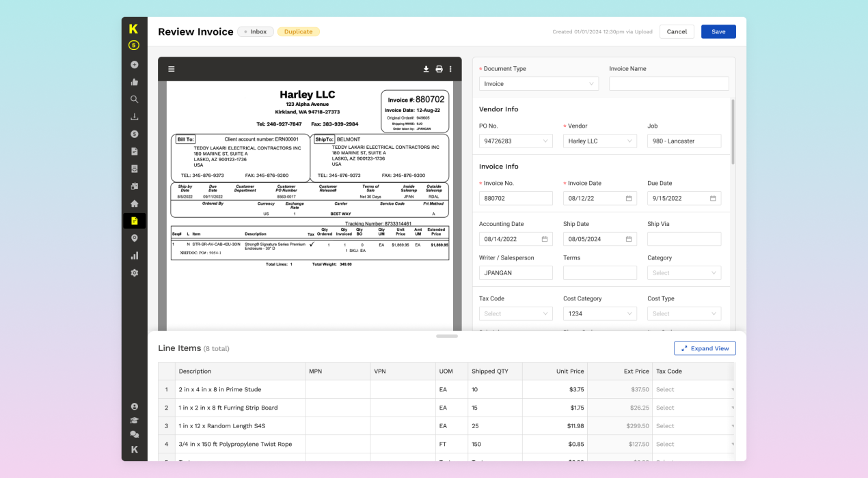Open search from the sidebar magnifier icon
Screen dimensions: 868x478
(x=134, y=99)
